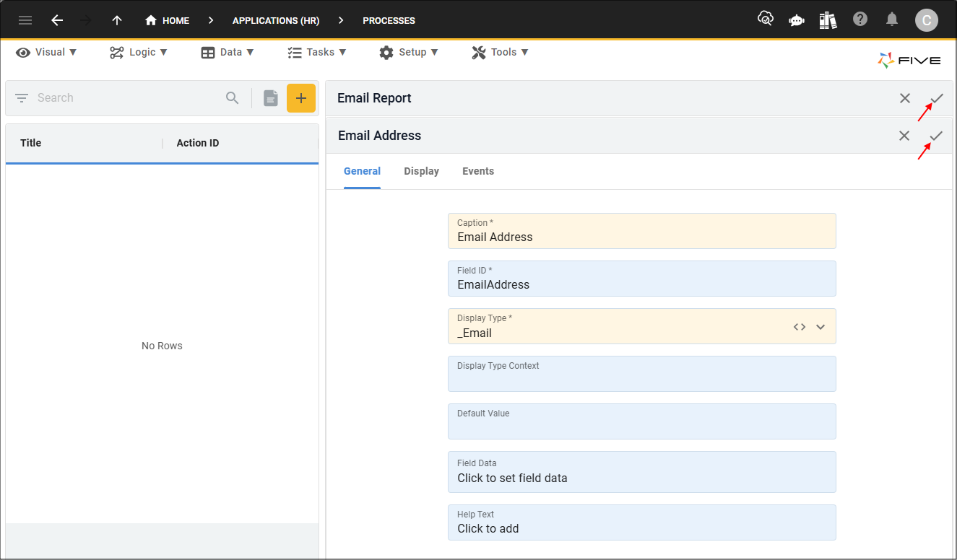Viewport: 957px width, 560px height.
Task: Switch to the Display tab
Action: (421, 171)
